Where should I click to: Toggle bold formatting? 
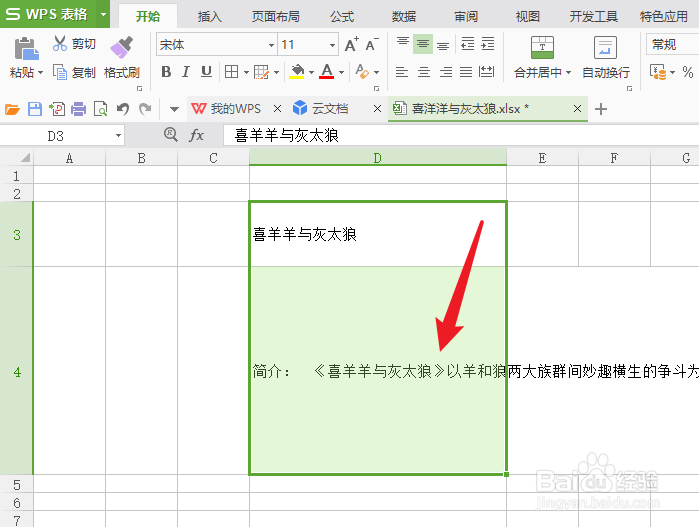pyautogui.click(x=166, y=72)
